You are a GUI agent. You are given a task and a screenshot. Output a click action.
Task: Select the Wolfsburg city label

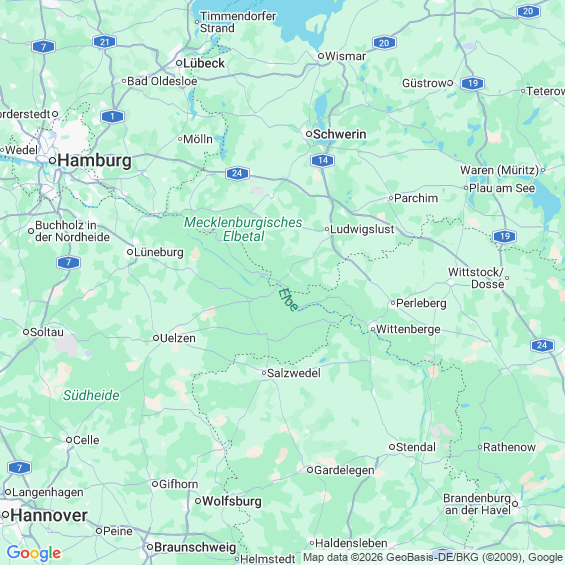pos(232,501)
